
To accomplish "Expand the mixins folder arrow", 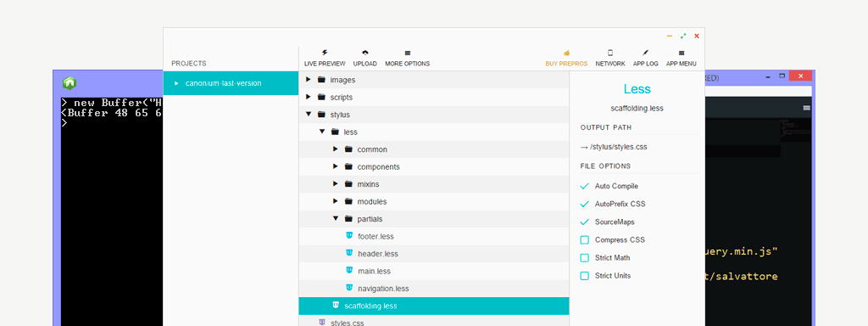I will (336, 183).
